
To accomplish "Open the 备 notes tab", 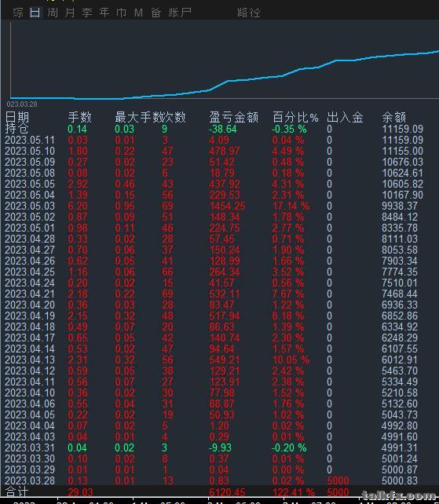I will point(155,13).
